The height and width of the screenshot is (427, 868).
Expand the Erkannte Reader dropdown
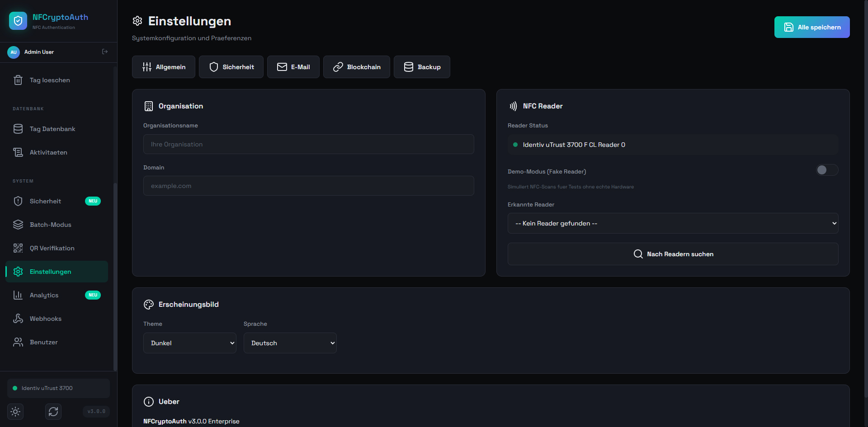coord(673,223)
